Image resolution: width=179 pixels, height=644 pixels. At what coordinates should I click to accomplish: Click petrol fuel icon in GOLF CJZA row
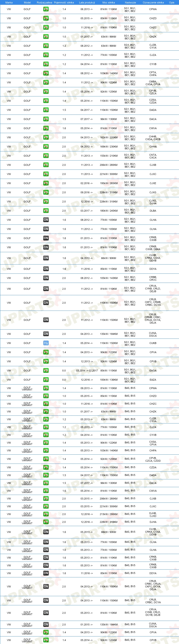[x=46, y=55]
